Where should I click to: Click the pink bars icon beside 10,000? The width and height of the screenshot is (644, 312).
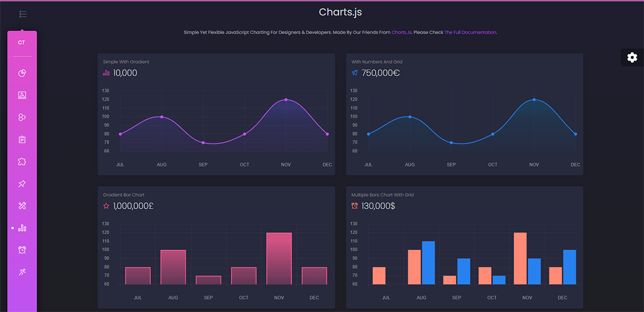pos(106,73)
